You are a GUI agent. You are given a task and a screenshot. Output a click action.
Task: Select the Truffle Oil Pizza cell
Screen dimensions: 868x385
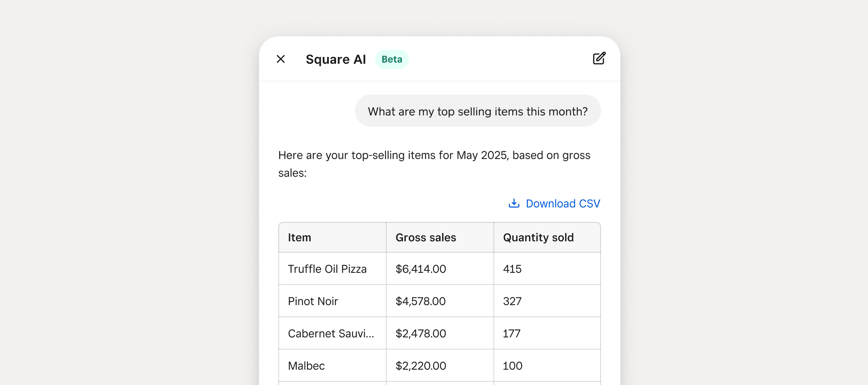pos(332,269)
